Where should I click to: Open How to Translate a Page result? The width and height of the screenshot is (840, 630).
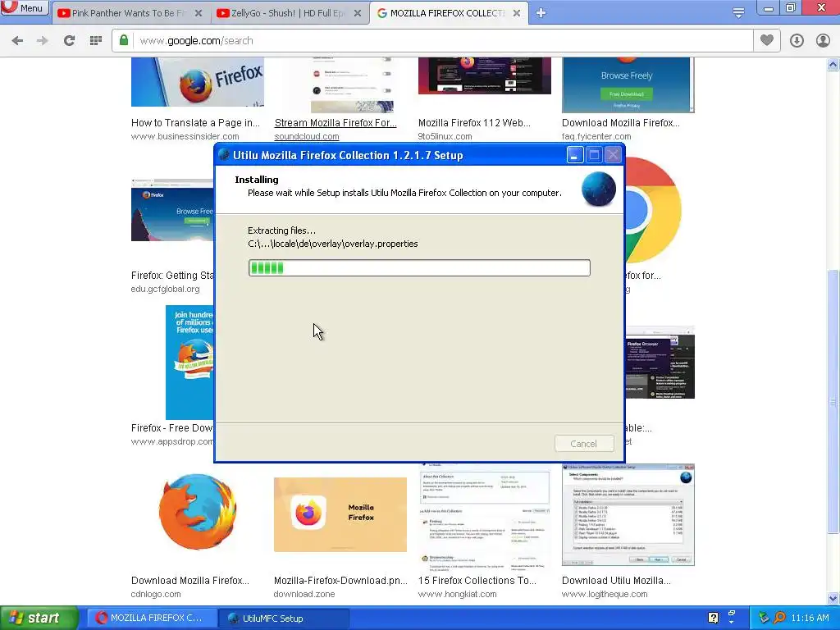point(195,123)
